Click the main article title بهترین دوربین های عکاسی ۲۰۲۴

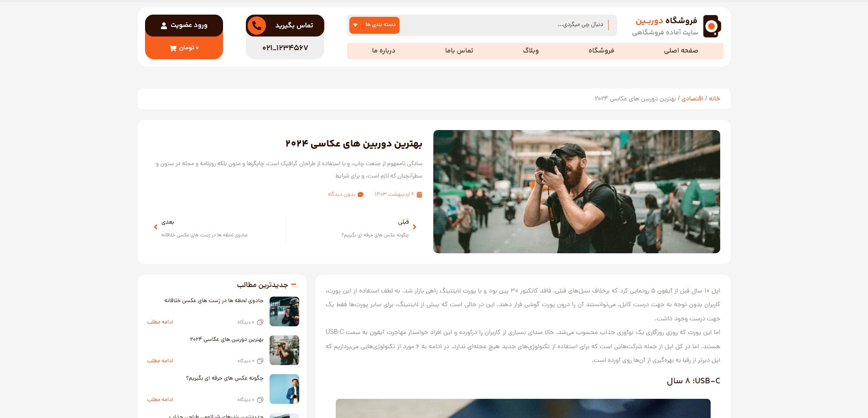[354, 144]
